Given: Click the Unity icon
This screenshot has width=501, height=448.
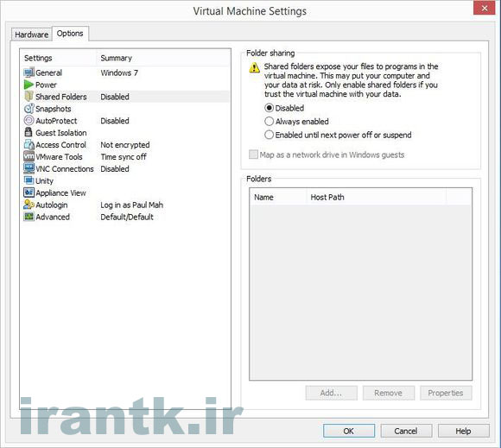Looking at the screenshot, I should pos(29,180).
